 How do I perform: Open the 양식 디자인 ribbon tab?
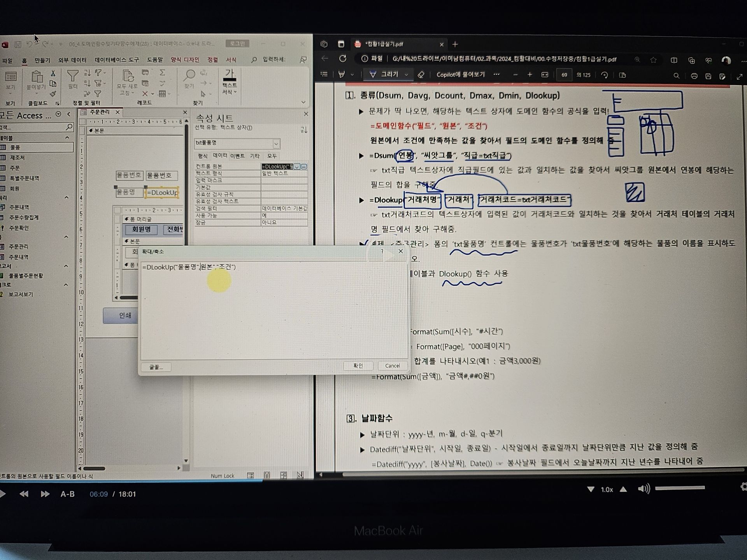point(185,59)
